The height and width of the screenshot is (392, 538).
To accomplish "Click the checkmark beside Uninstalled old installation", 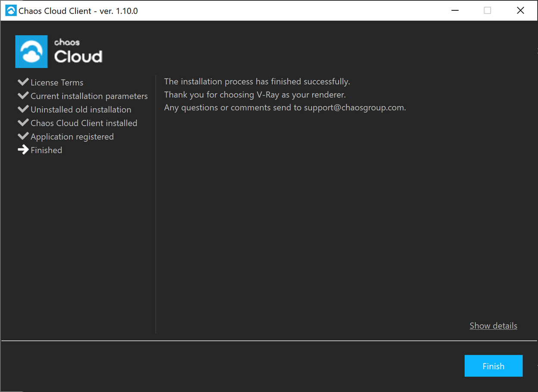I will point(23,109).
